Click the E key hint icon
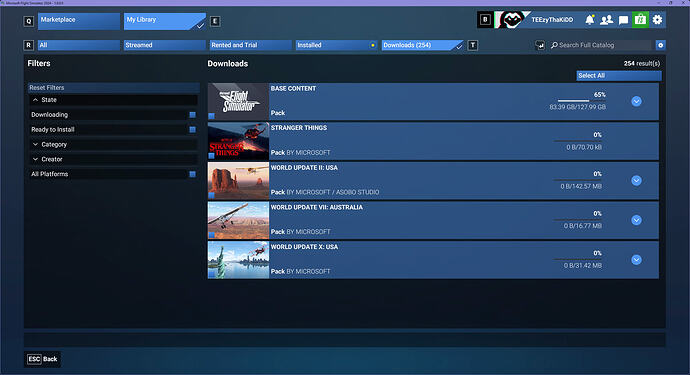690x375 pixels. coord(215,21)
